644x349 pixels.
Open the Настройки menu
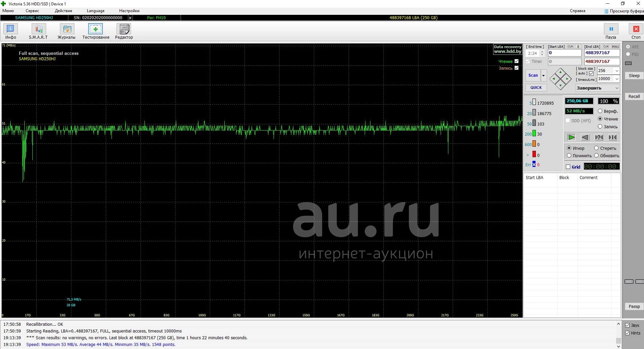(x=129, y=11)
